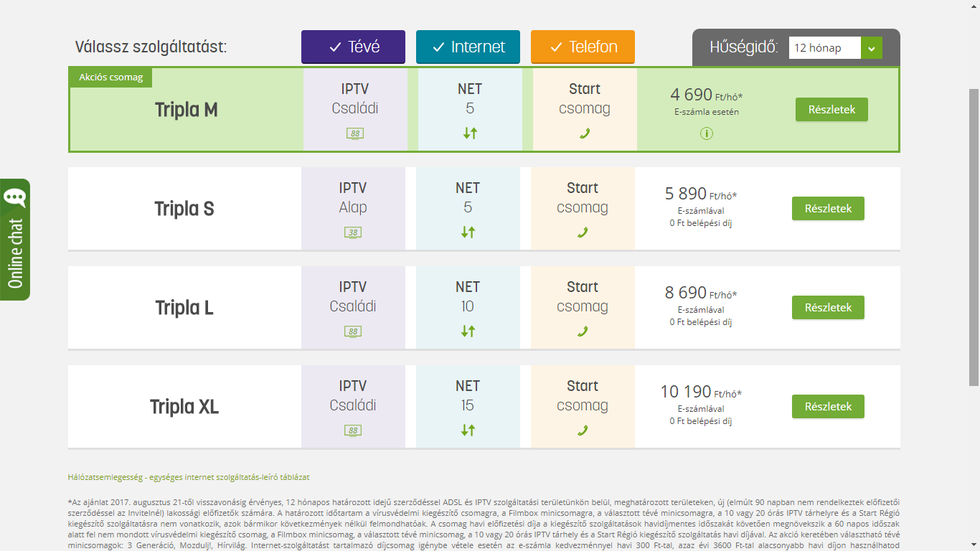Toggle the Tévé service filter
The width and height of the screenshot is (980, 551).
point(353,47)
